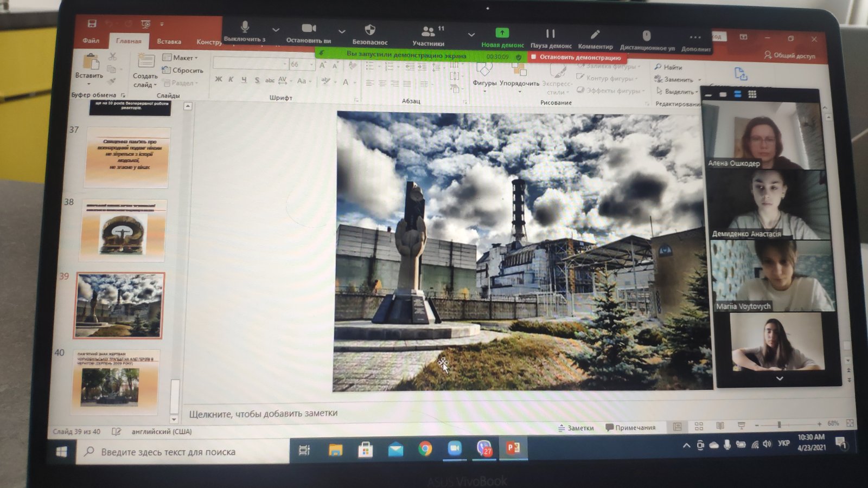Image resolution: width=868 pixels, height=488 pixels.
Task: Open the File tab
Action: [x=91, y=41]
